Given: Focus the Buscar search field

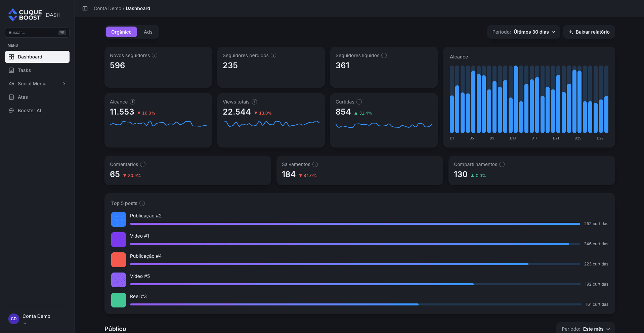Looking at the screenshot, I should click(37, 33).
